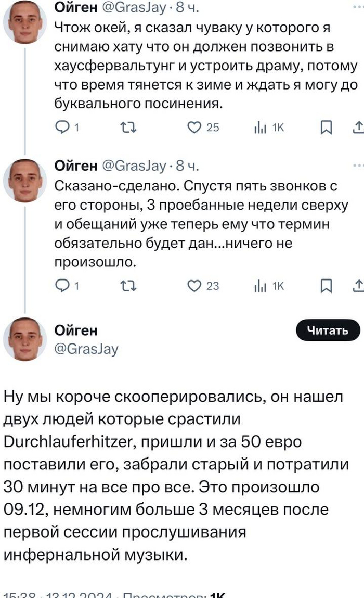This screenshot has width=364, height=598.
Task: Share the second tweet
Action: 358,286
